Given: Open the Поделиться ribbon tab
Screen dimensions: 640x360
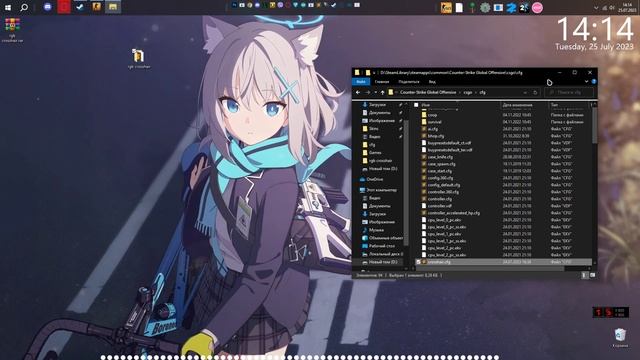Looking at the screenshot, I should click(x=409, y=82).
